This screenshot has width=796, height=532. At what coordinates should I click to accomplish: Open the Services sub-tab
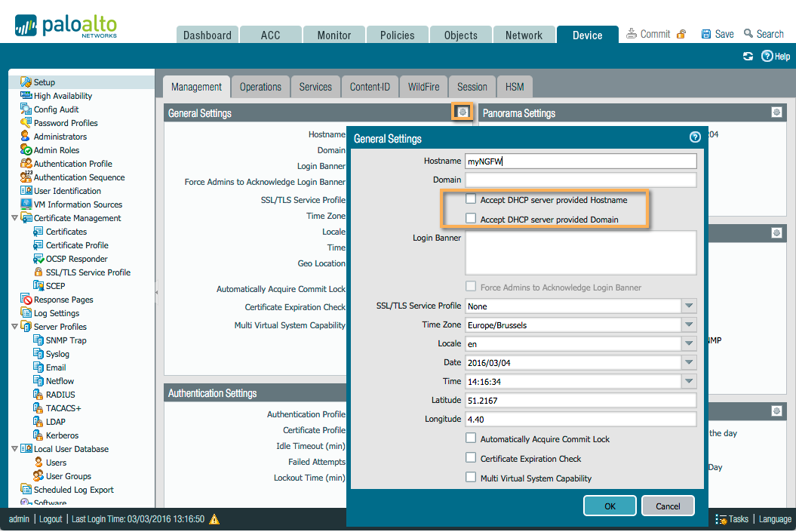(315, 87)
